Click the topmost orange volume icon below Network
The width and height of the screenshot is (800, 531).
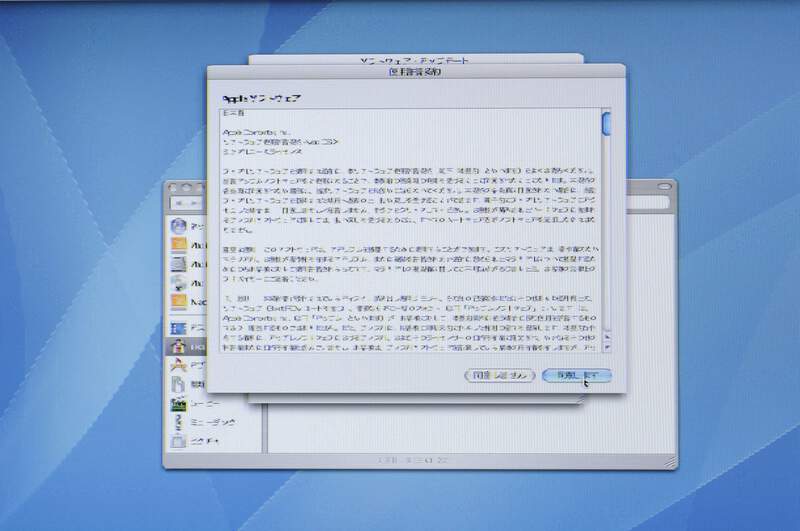click(x=179, y=245)
